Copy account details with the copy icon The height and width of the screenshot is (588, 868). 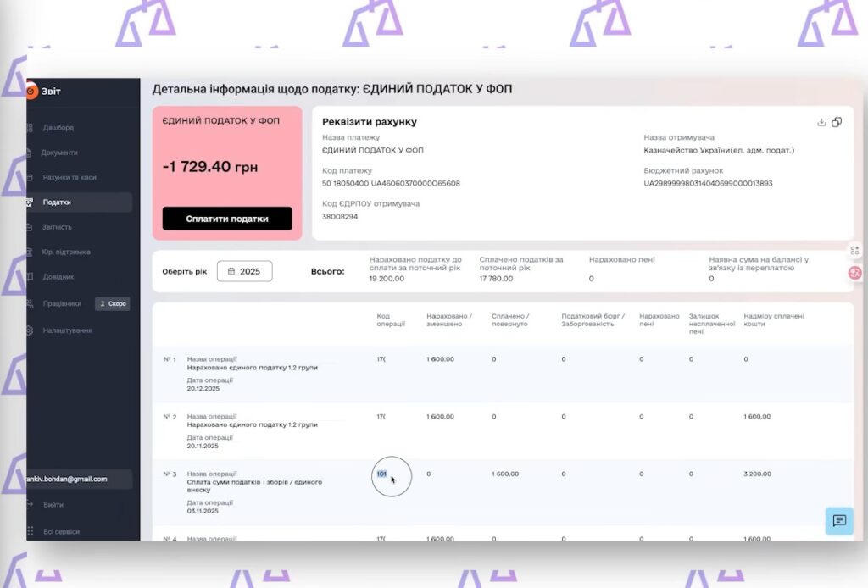tap(837, 122)
